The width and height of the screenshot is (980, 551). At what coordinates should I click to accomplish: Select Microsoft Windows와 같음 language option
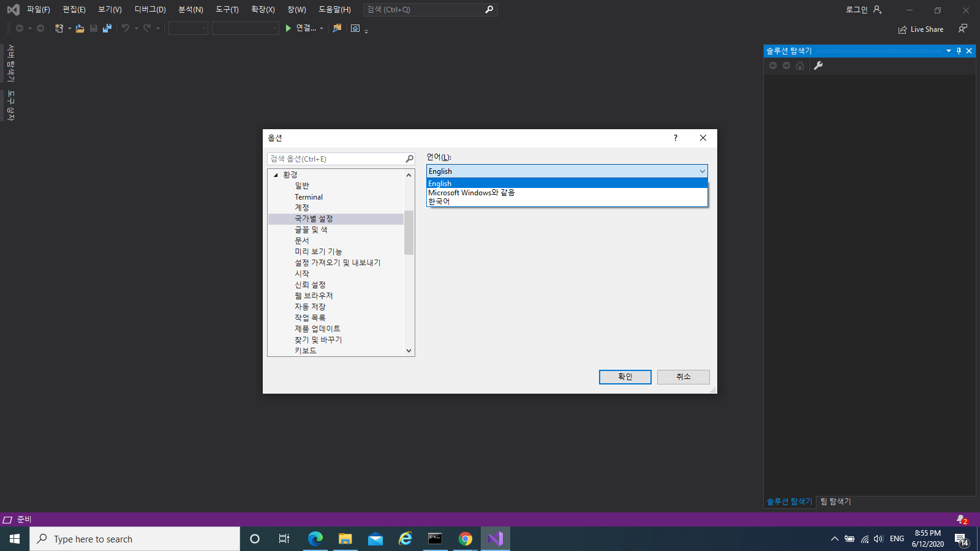(567, 192)
